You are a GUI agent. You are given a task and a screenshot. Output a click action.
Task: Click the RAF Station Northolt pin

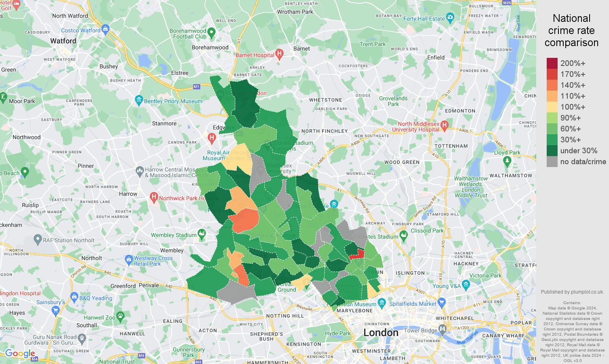(38, 239)
